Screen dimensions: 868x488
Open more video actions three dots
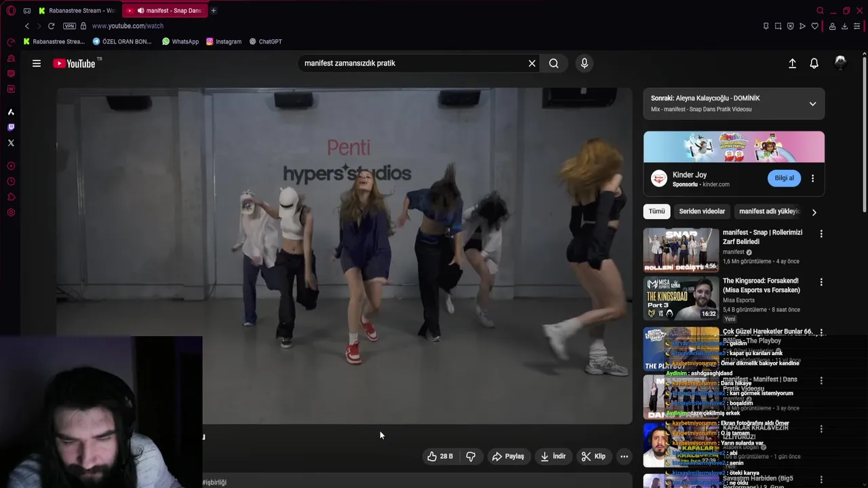[625, 456]
